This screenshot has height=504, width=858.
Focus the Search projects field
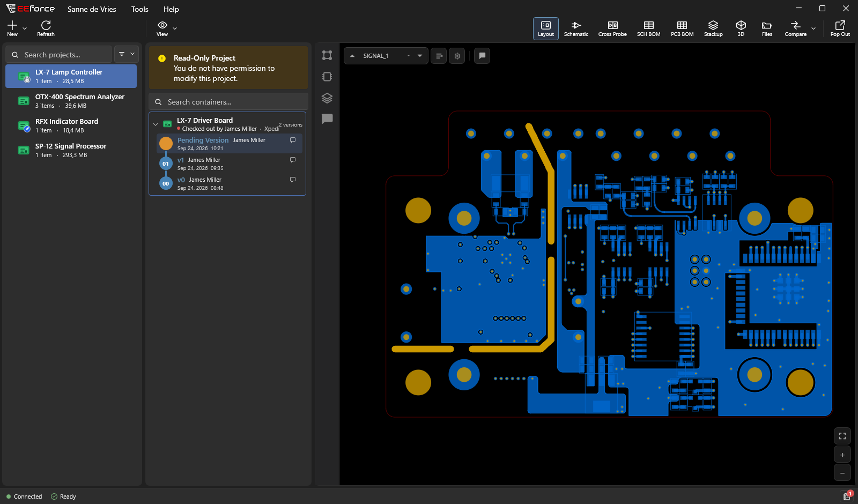click(x=59, y=55)
